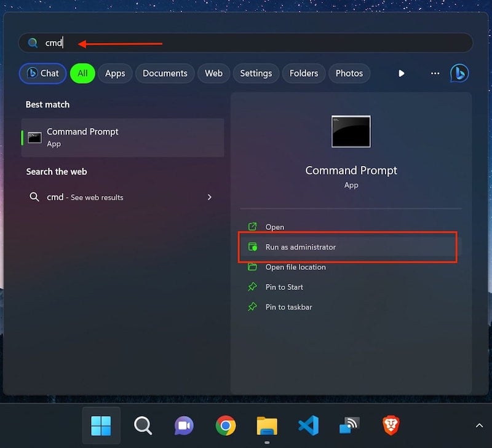This screenshot has width=492, height=448.
Task: Click Open for Command Prompt
Action: tap(351, 227)
